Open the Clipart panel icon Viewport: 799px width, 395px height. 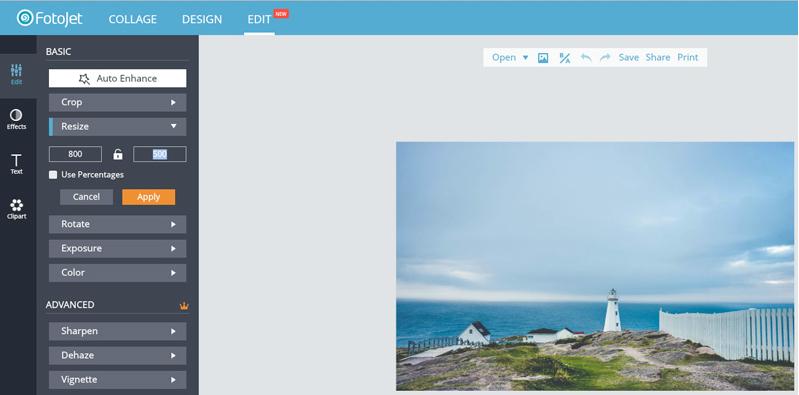pos(16,209)
